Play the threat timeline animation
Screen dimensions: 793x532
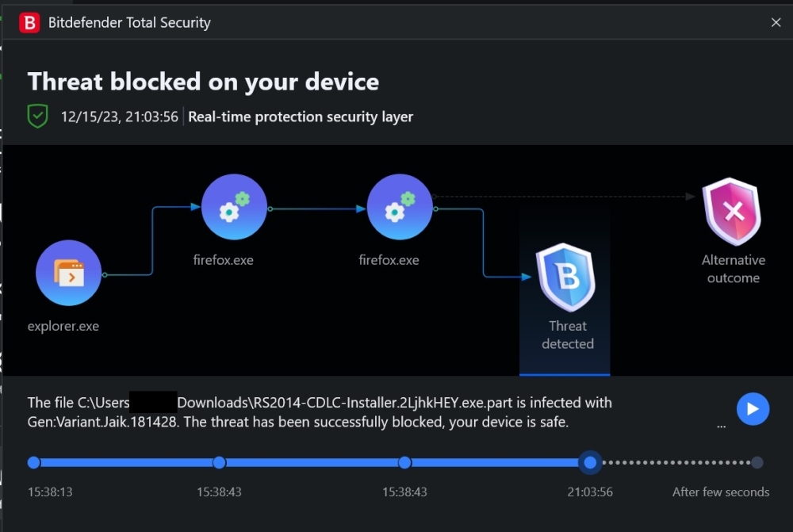pos(753,409)
